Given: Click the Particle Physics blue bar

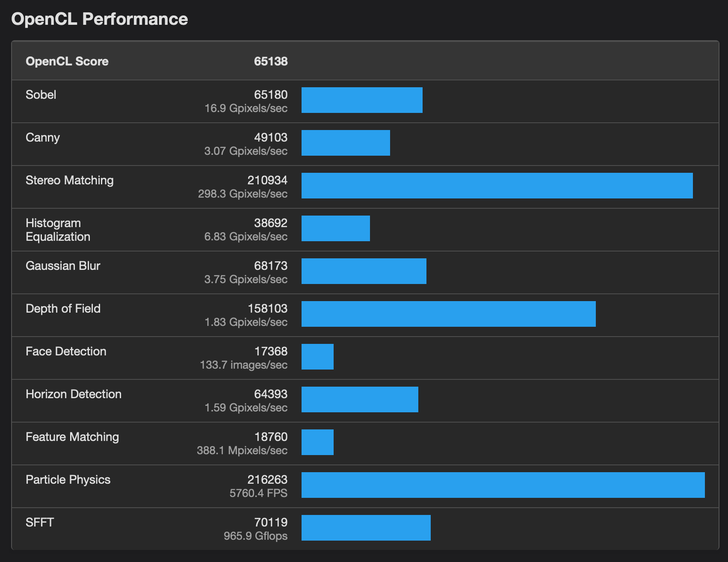Looking at the screenshot, I should (503, 485).
